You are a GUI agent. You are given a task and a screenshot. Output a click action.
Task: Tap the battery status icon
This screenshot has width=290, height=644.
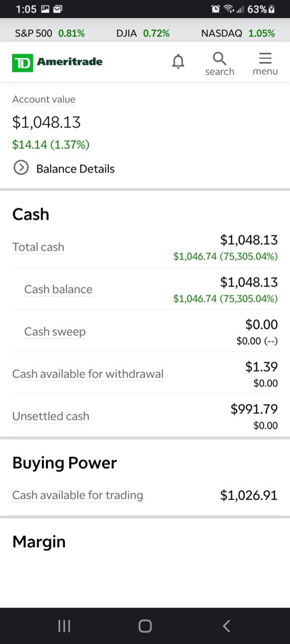[272, 9]
